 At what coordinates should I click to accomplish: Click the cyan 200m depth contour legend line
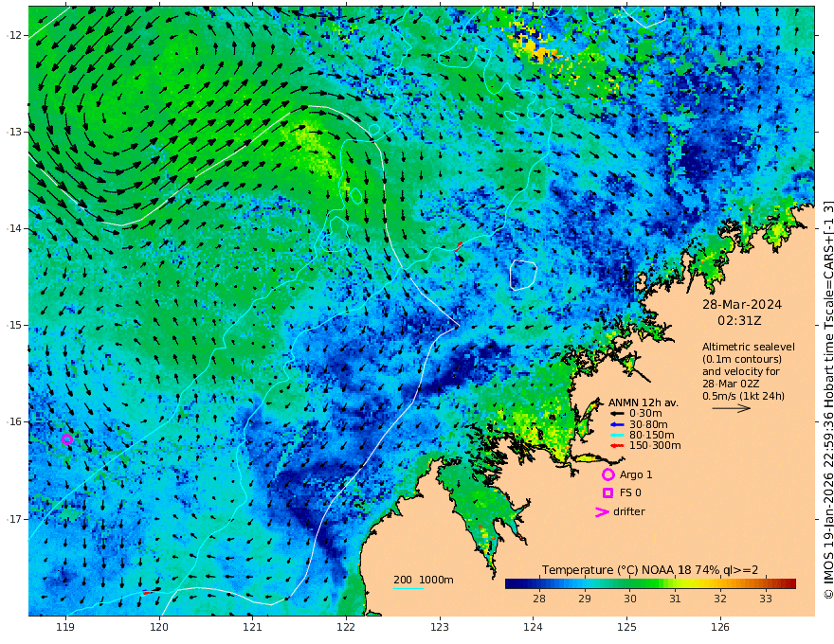coord(408,588)
